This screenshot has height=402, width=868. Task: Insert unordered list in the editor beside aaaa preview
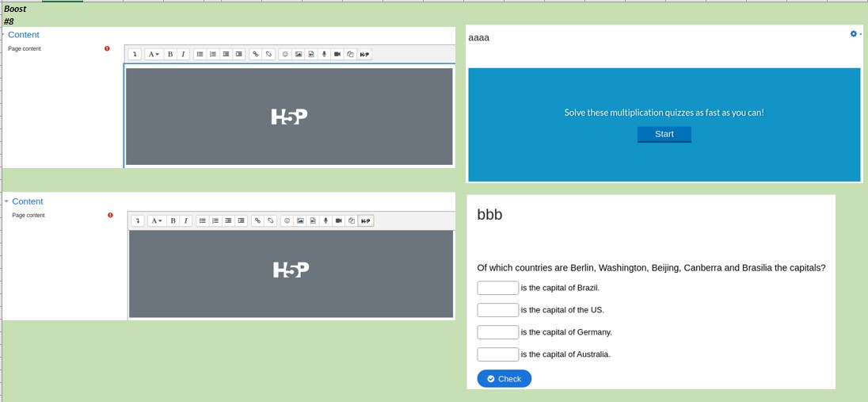click(x=200, y=55)
